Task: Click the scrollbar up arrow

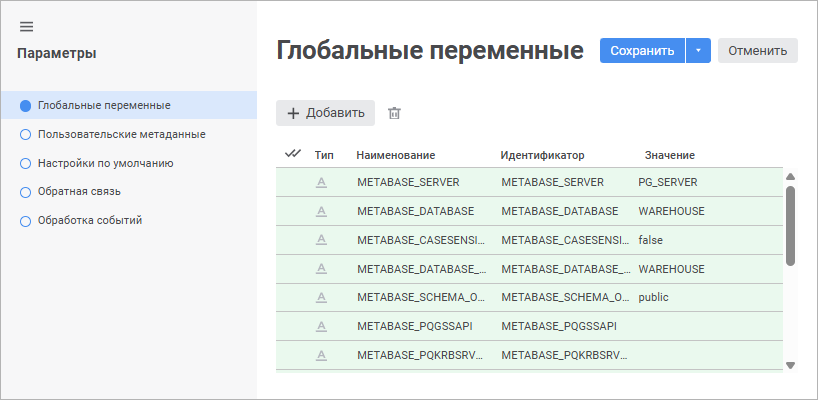Action: [x=790, y=176]
